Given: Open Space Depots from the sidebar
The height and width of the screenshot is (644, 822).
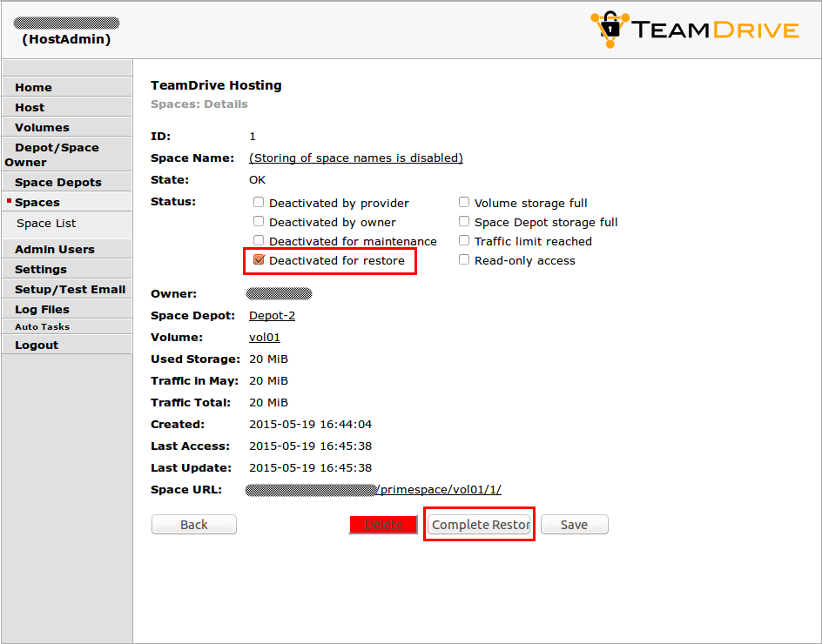Looking at the screenshot, I should pos(57,182).
